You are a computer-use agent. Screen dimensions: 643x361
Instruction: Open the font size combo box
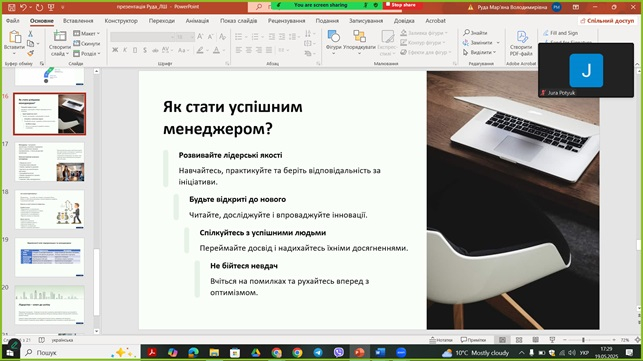point(185,37)
